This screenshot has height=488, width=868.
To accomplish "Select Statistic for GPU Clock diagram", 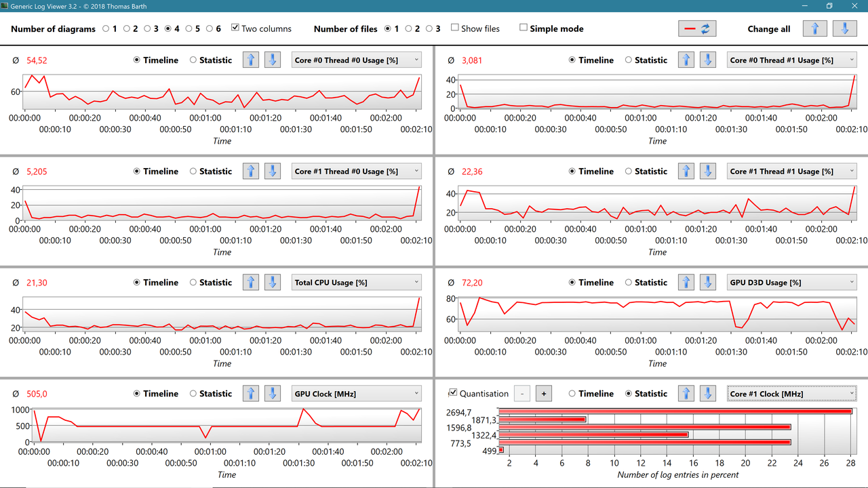I will pos(193,393).
